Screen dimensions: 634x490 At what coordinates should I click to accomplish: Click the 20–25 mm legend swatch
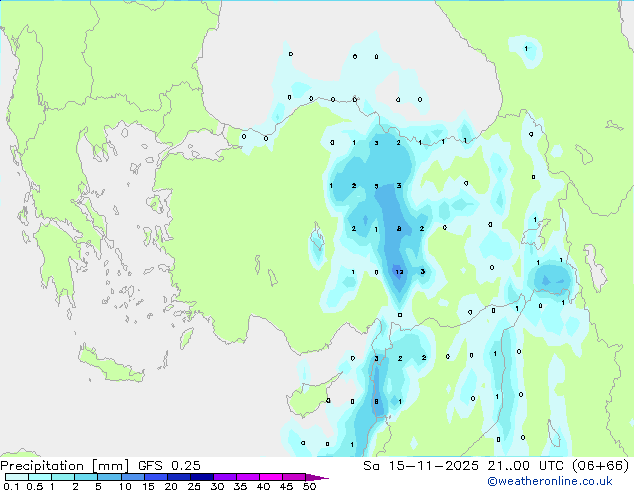tap(178, 477)
